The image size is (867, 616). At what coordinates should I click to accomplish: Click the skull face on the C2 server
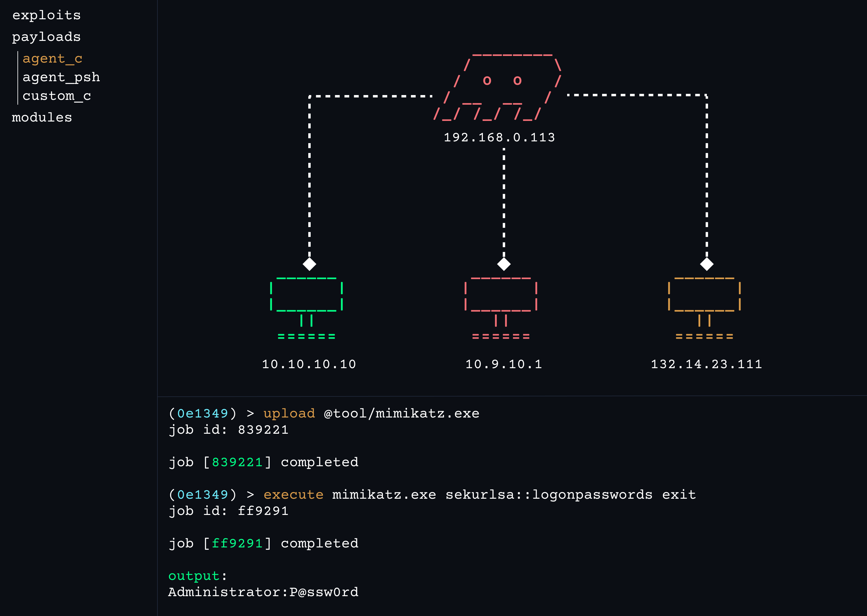click(501, 80)
